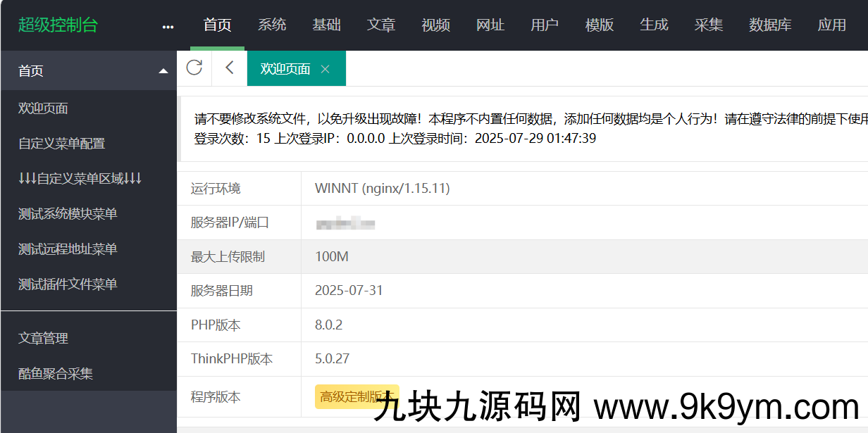Open the 数据库 top menu
Screen dimensions: 868x433
pyautogui.click(x=770, y=25)
